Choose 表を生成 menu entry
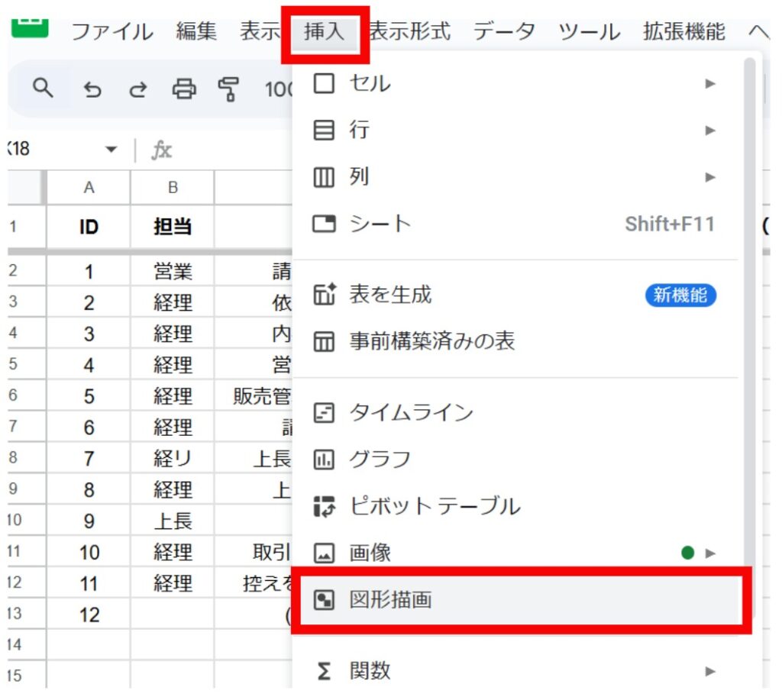This screenshot has width=782, height=700. pos(390,295)
